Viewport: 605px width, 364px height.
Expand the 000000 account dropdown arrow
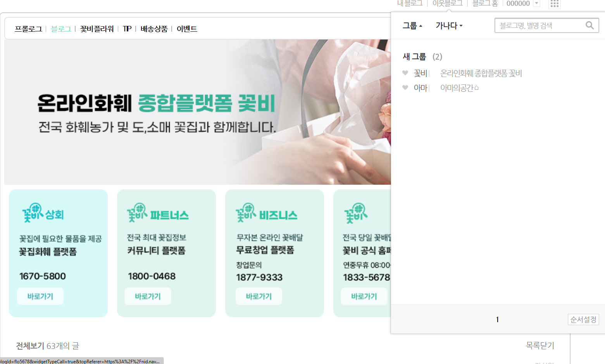(536, 3)
